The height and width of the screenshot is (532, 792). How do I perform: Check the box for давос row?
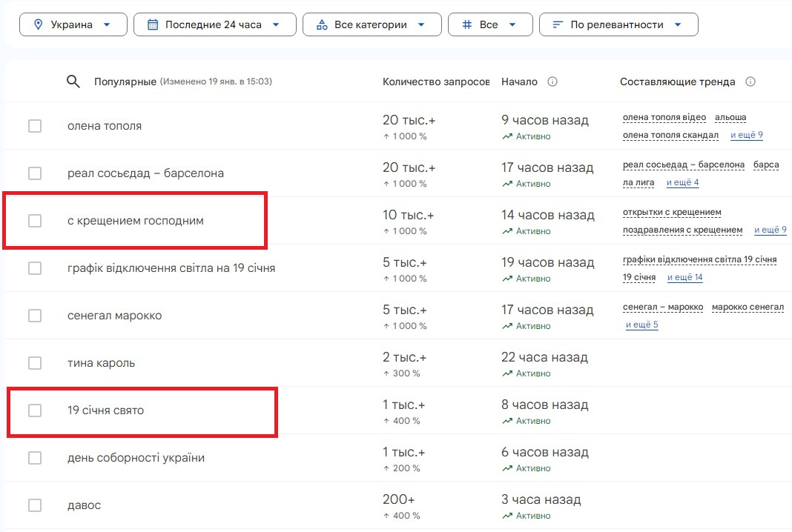[x=35, y=505]
